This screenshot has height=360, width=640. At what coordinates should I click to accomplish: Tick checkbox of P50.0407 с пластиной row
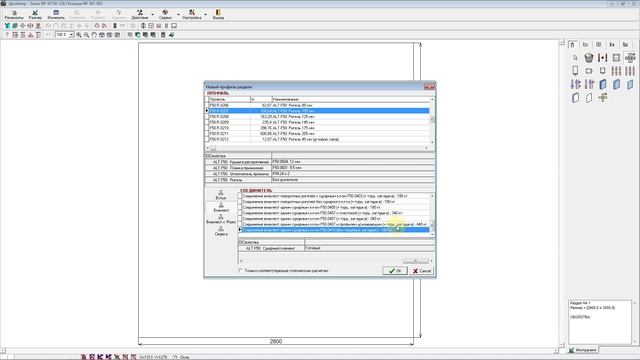pyautogui.click(x=240, y=213)
